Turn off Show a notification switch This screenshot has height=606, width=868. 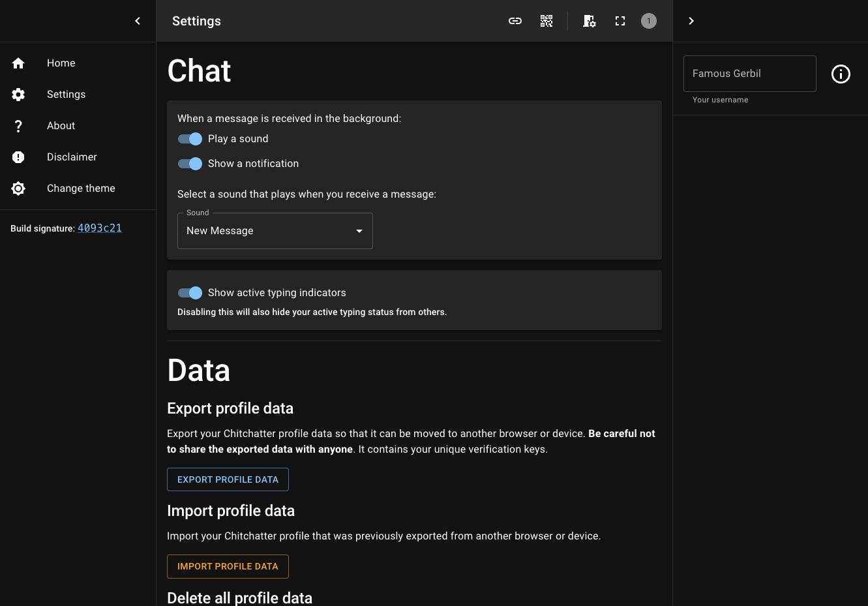pos(190,164)
